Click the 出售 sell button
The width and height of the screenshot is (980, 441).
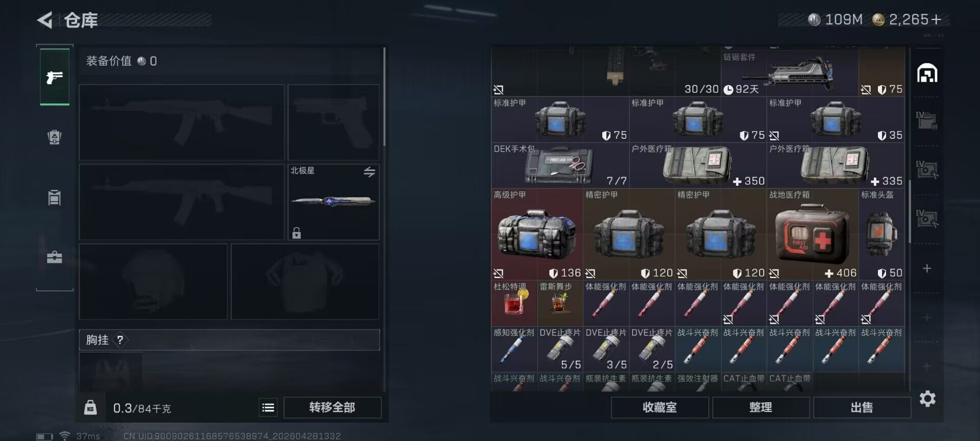pyautogui.click(x=862, y=407)
